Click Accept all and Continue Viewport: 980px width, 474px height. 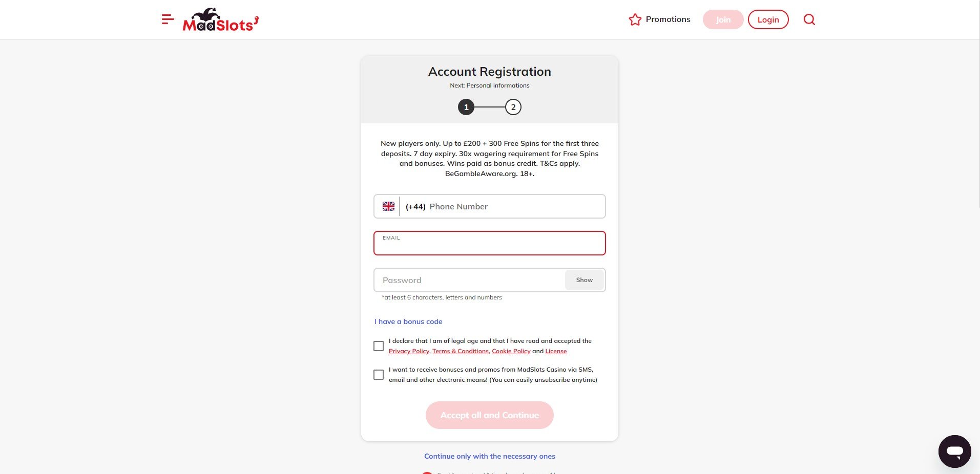[x=489, y=415]
